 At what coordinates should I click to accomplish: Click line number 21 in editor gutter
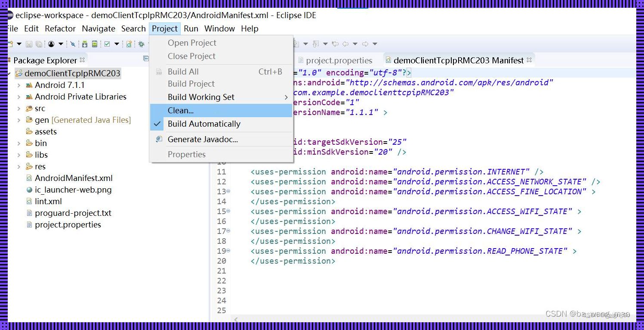(222, 271)
